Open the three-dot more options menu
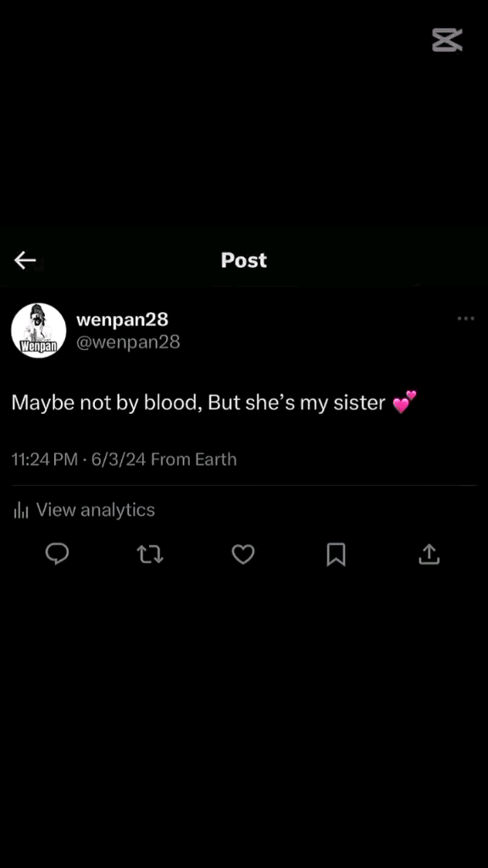 [466, 319]
